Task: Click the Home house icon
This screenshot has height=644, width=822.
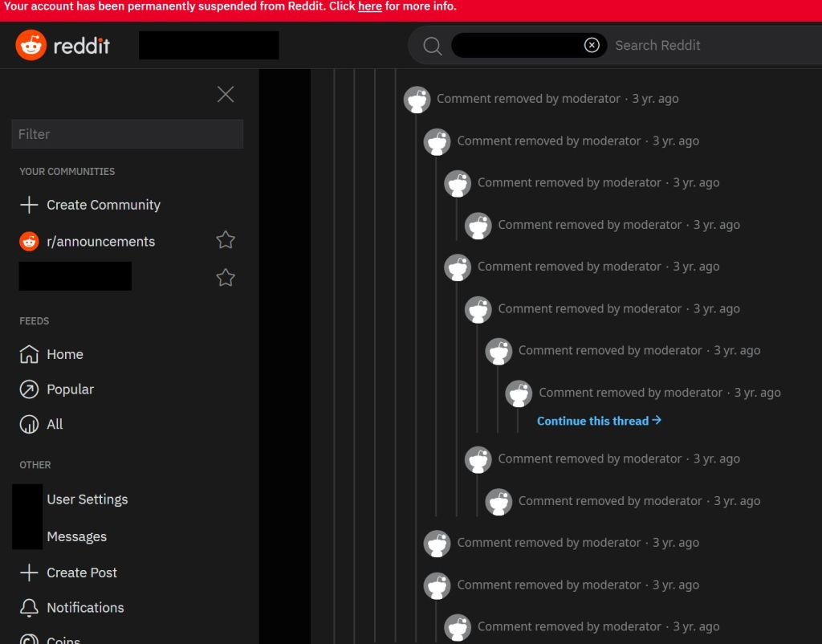Action: [29, 354]
